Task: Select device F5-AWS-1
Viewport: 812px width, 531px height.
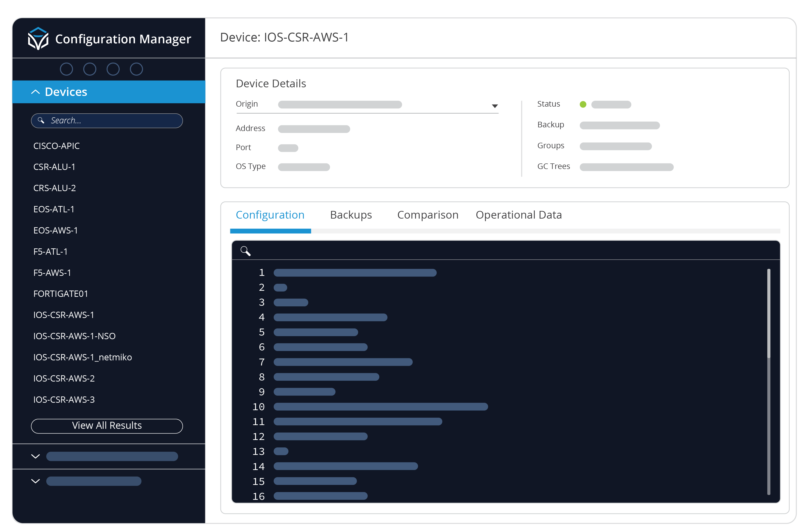Action: click(x=52, y=273)
